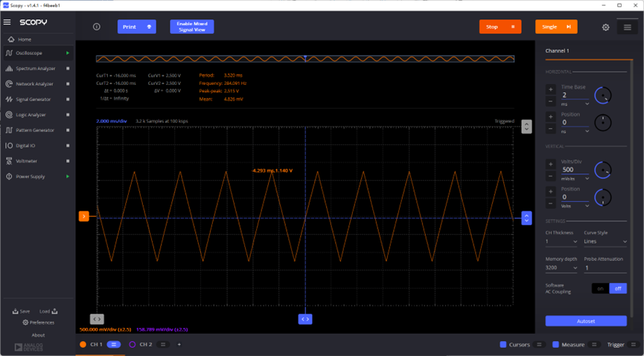Open the horizontal Position ns unit dropdown

(575, 132)
